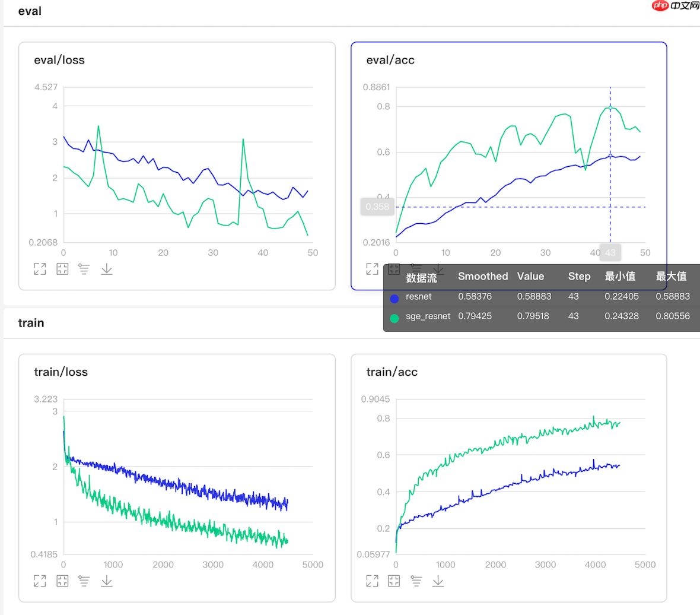Download the eval/loss chart data
This screenshot has height=615, width=700.
(107, 269)
